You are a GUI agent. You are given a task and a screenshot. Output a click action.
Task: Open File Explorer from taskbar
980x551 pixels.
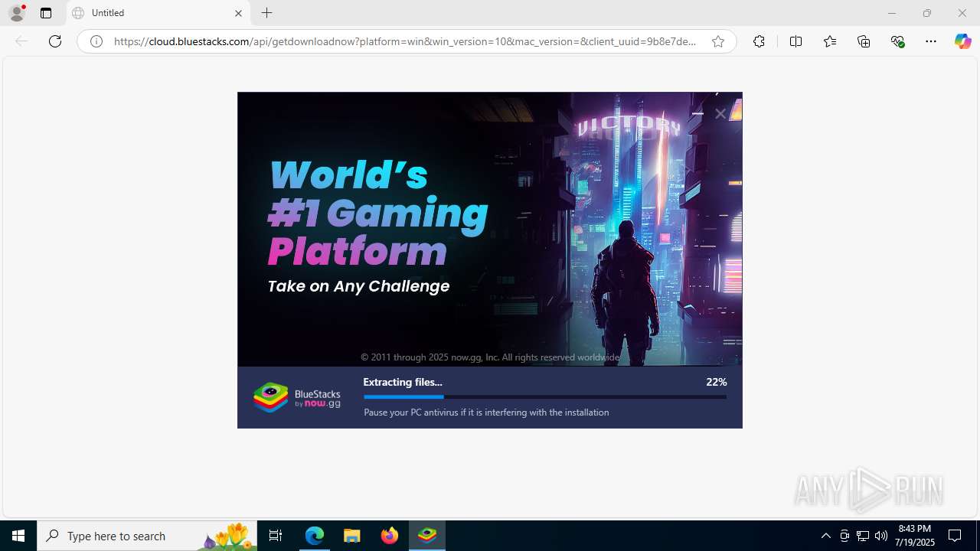click(352, 536)
